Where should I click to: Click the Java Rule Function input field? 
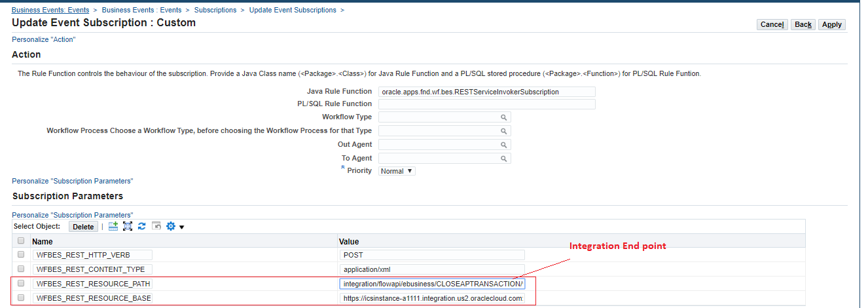coord(486,92)
